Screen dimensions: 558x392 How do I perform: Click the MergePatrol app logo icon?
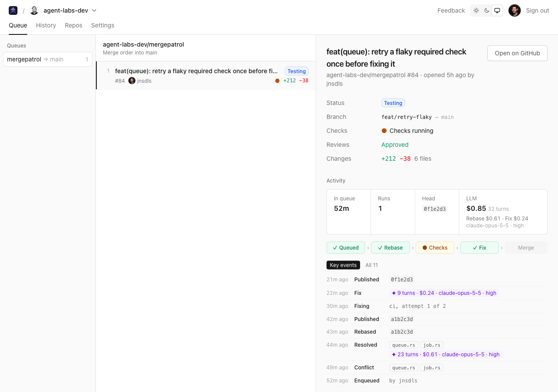click(13, 10)
